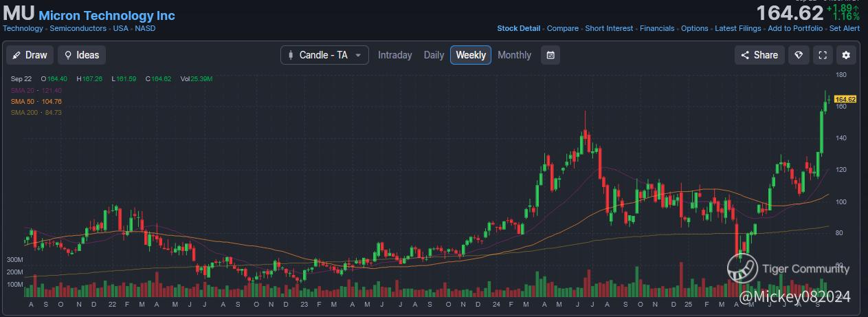Screen dimensions: 868x317
Task: Select the SMA 50 indicator label
Action: 36,101
